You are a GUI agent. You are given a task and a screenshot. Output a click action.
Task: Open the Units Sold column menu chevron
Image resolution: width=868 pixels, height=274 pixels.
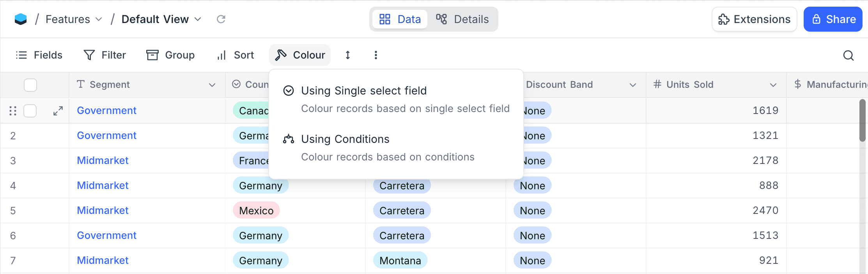click(x=773, y=85)
